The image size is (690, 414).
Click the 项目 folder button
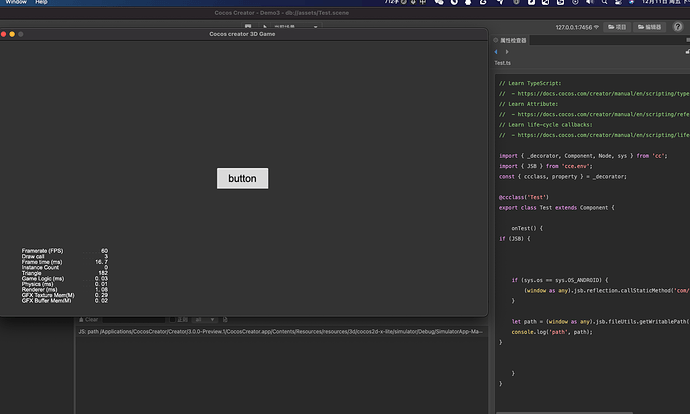[x=617, y=27]
